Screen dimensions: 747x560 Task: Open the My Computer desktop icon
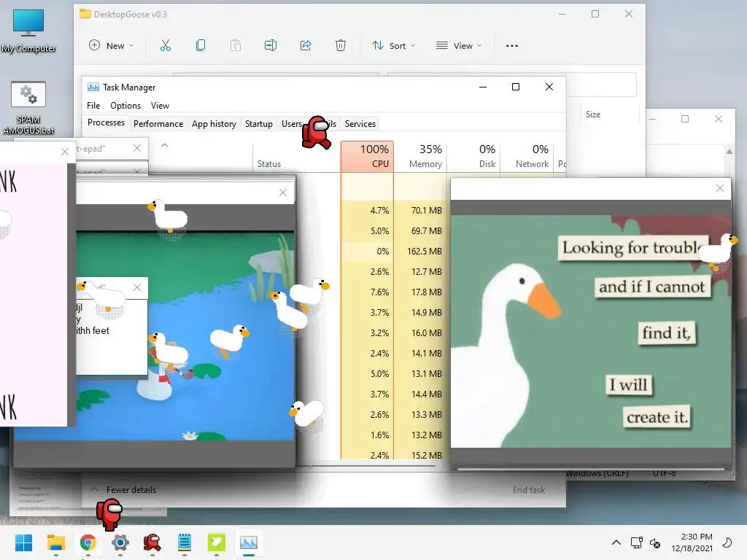pyautogui.click(x=28, y=31)
